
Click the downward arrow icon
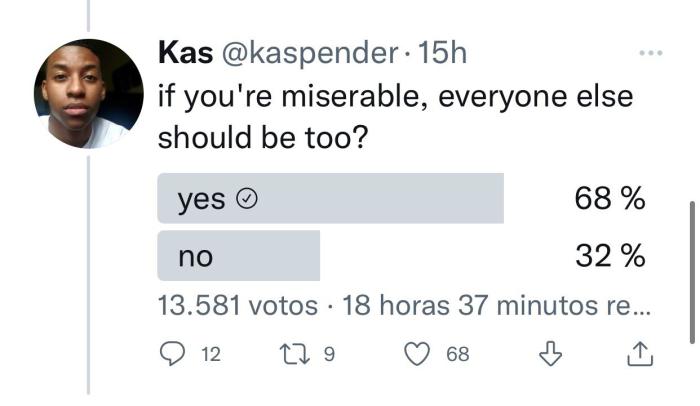point(547,353)
